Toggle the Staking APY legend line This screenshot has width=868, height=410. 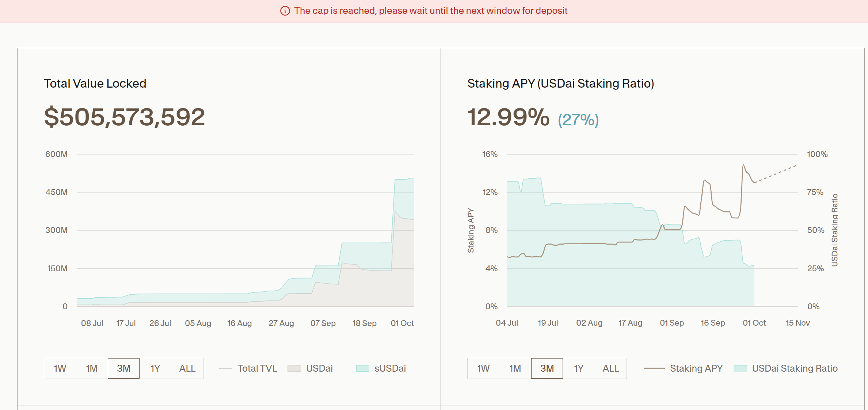coord(654,368)
